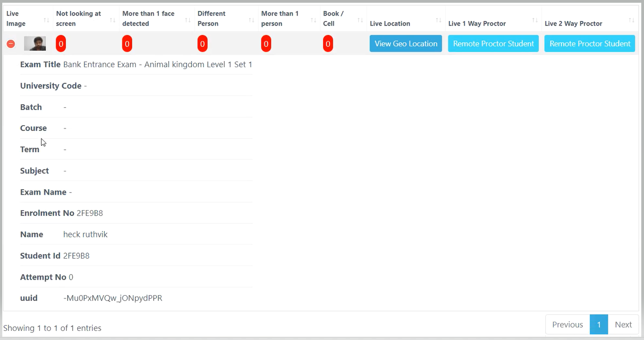Click Book / Cell red count badge

(328, 44)
